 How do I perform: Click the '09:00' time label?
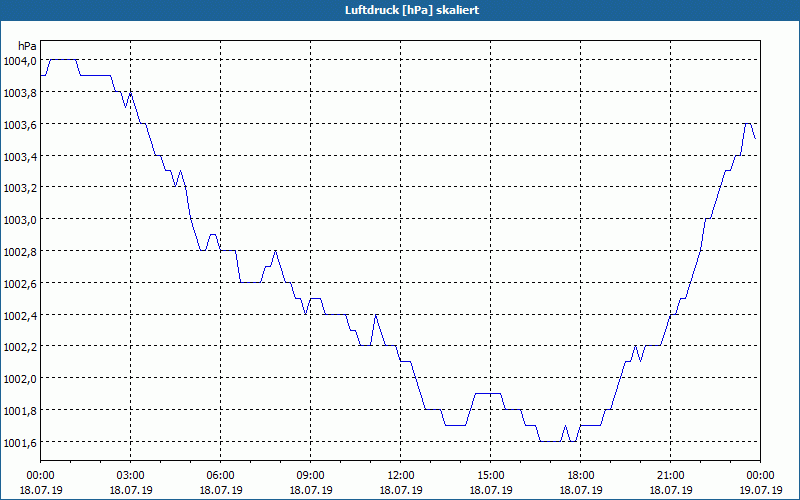(311, 476)
